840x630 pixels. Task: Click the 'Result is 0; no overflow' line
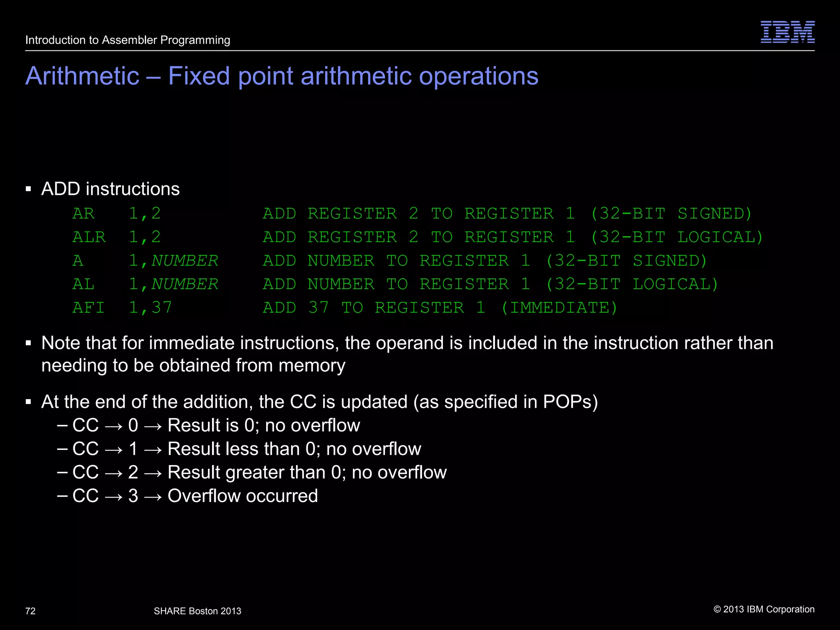click(263, 425)
